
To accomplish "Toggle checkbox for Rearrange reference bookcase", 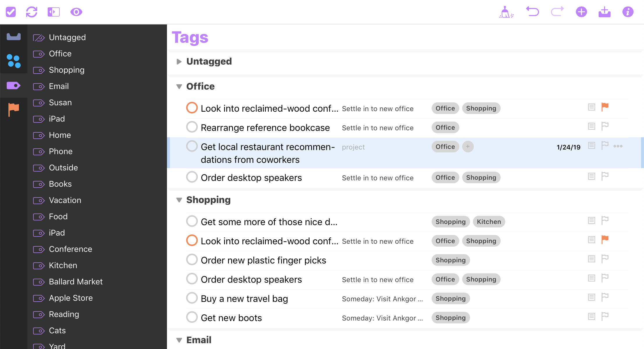I will coord(192,127).
